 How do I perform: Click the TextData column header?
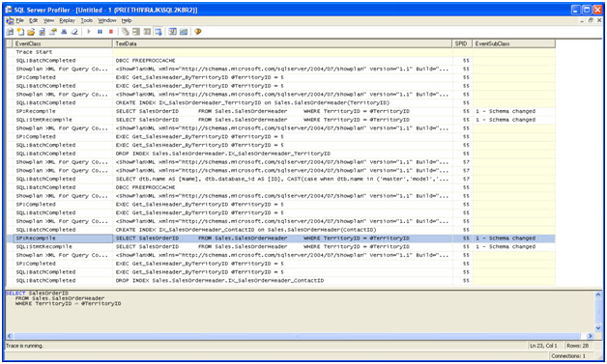click(282, 43)
